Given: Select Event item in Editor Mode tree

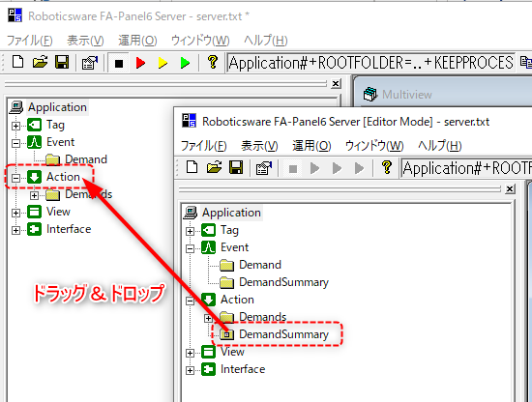Looking at the screenshot, I should [234, 247].
